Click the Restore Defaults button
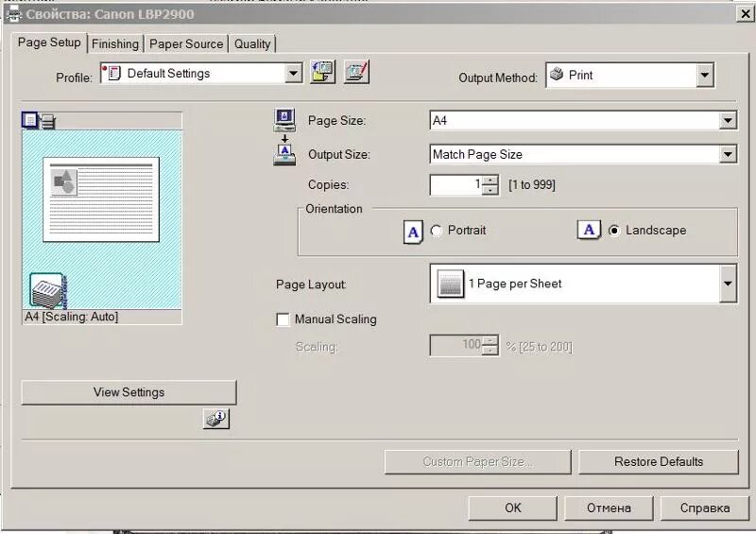The image size is (756, 534). (659, 461)
